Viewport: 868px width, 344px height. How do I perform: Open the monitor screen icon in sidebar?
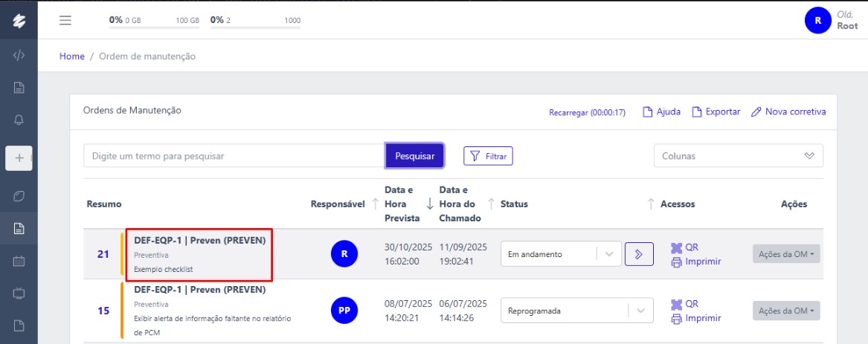[x=19, y=293]
